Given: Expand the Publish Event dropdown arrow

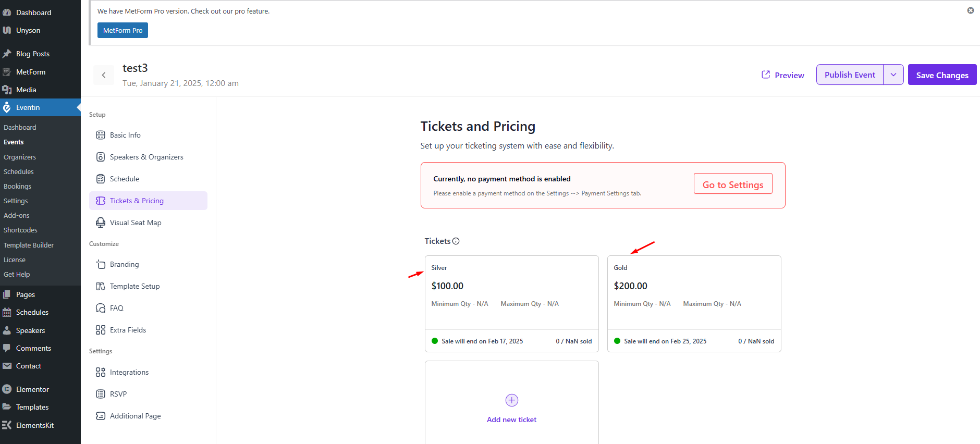Looking at the screenshot, I should (893, 75).
